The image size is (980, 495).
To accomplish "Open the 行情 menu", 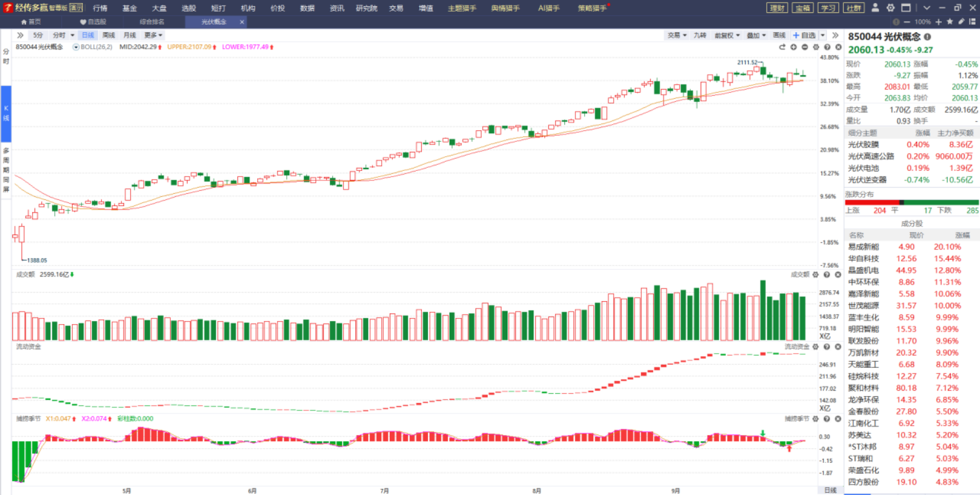I will 100,8.
